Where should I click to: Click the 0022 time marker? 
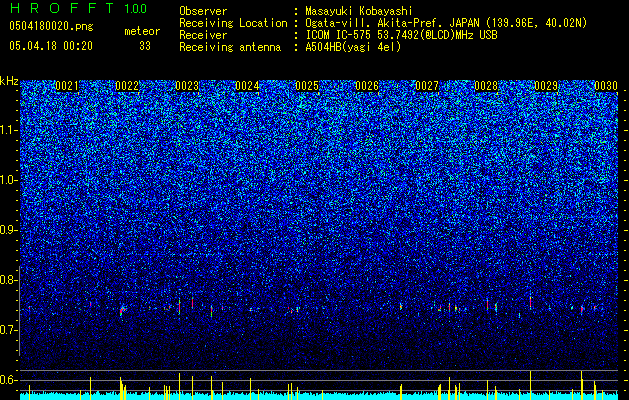tap(127, 86)
